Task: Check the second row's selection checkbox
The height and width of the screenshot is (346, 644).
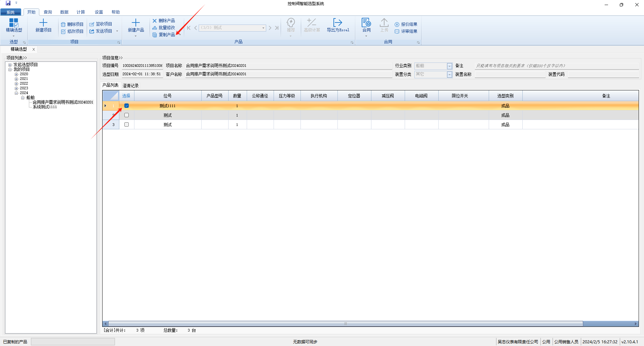Action: click(127, 115)
